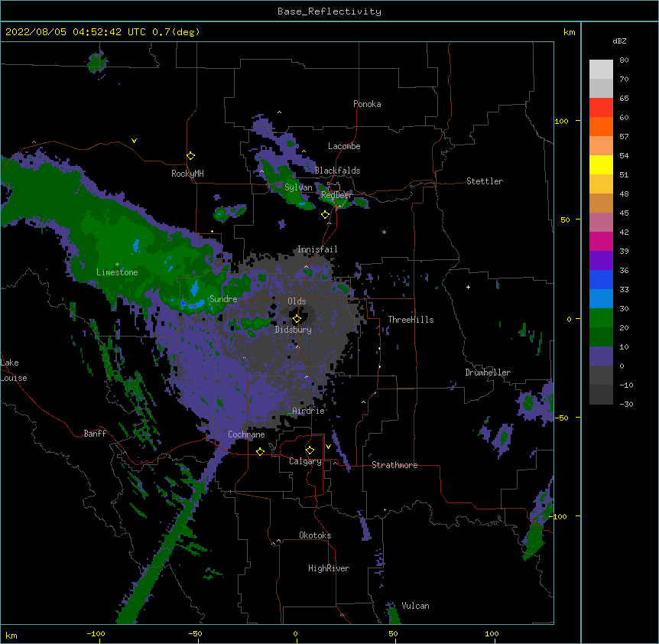Click the green 30 dBZ legend swatch
Image resolution: width=659 pixels, height=644 pixels.
(601, 318)
